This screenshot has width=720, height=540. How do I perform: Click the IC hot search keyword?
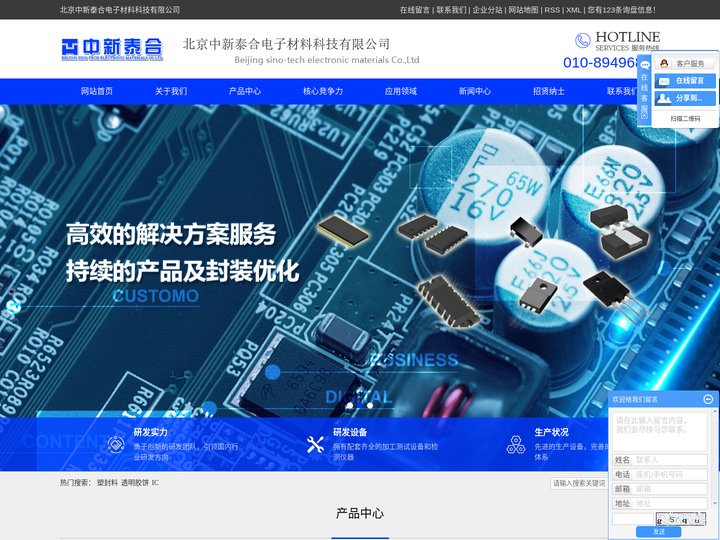[x=155, y=483]
